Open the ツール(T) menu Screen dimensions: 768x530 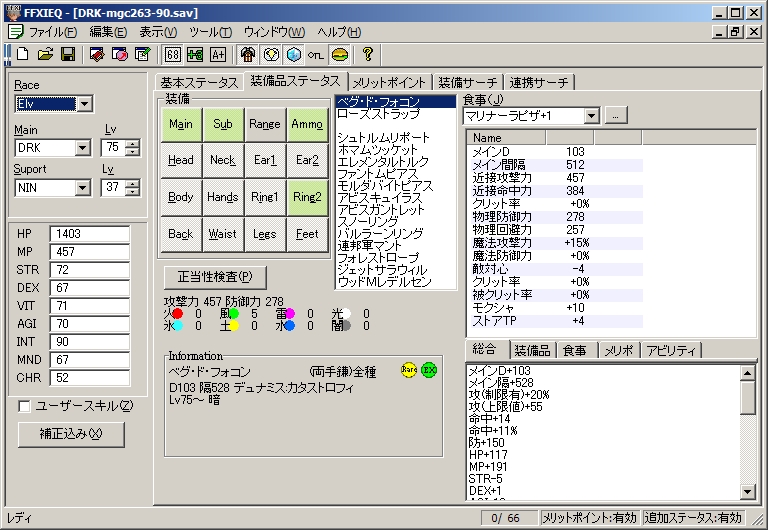pyautogui.click(x=210, y=32)
